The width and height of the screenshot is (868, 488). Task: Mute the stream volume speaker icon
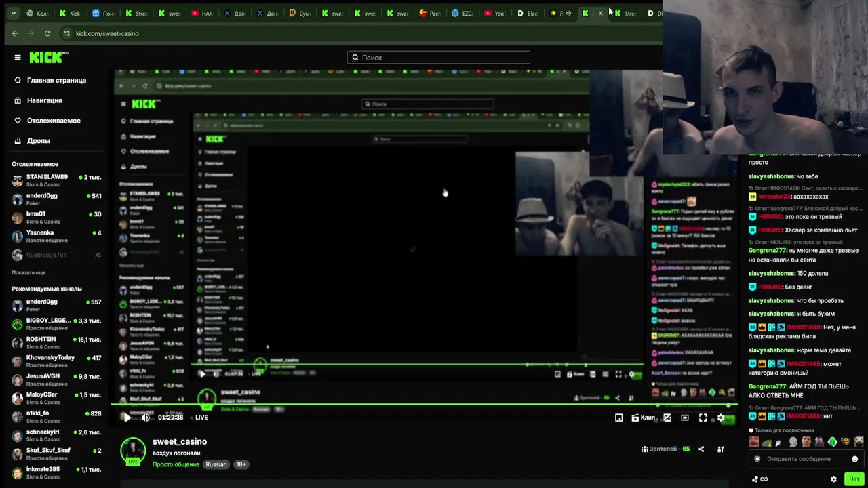click(x=146, y=418)
